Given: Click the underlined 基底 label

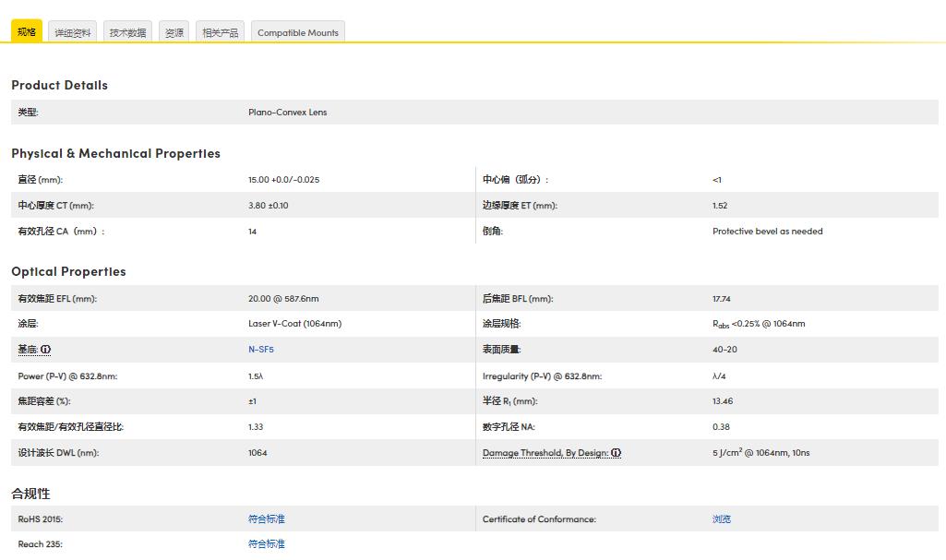Looking at the screenshot, I should (x=28, y=350).
